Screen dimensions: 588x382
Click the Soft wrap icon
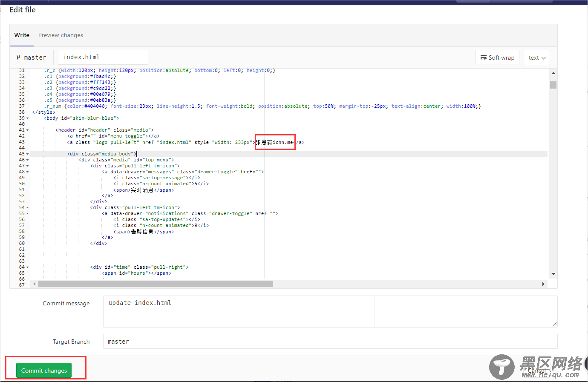(x=484, y=57)
